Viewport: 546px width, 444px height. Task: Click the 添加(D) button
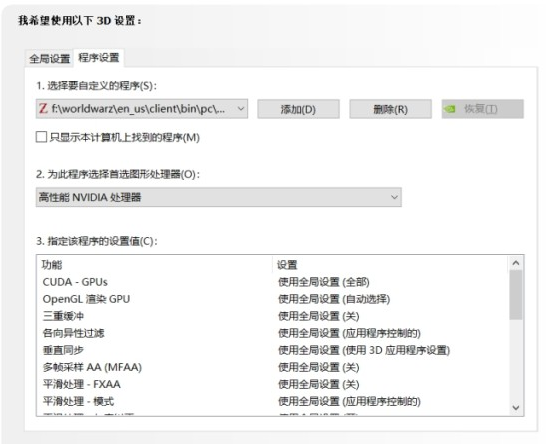298,109
